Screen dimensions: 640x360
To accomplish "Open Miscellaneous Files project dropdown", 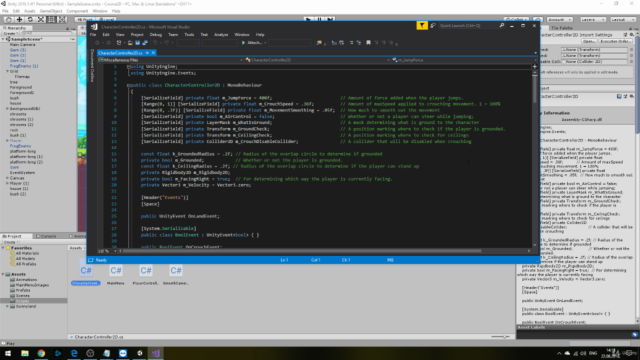I will pos(170,60).
